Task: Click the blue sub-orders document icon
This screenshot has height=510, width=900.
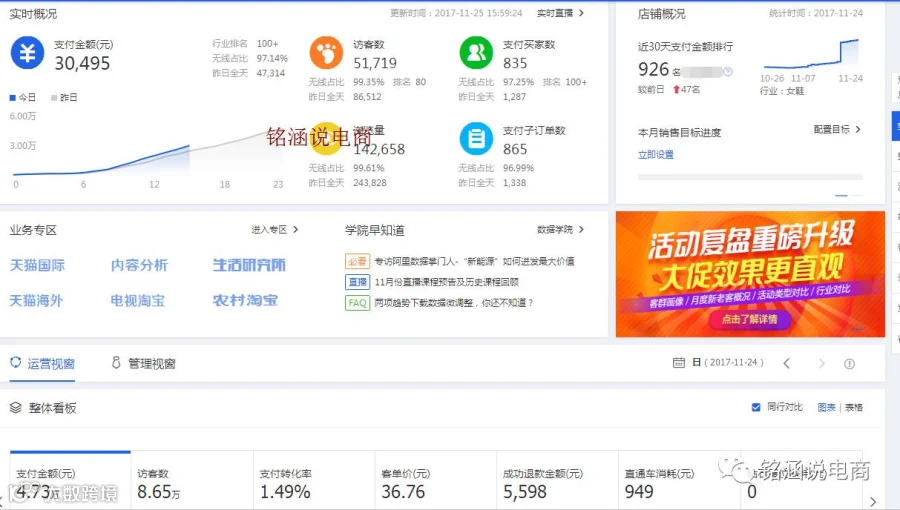Action: coord(476,139)
